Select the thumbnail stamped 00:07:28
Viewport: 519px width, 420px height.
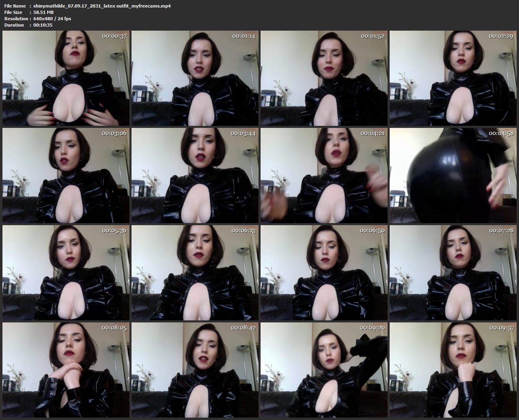453,273
